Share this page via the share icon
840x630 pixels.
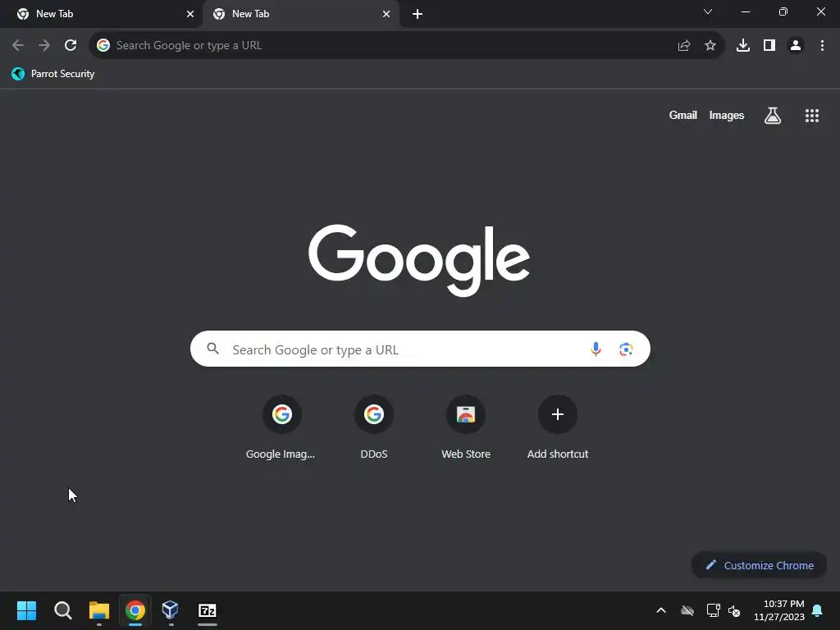[684, 46]
